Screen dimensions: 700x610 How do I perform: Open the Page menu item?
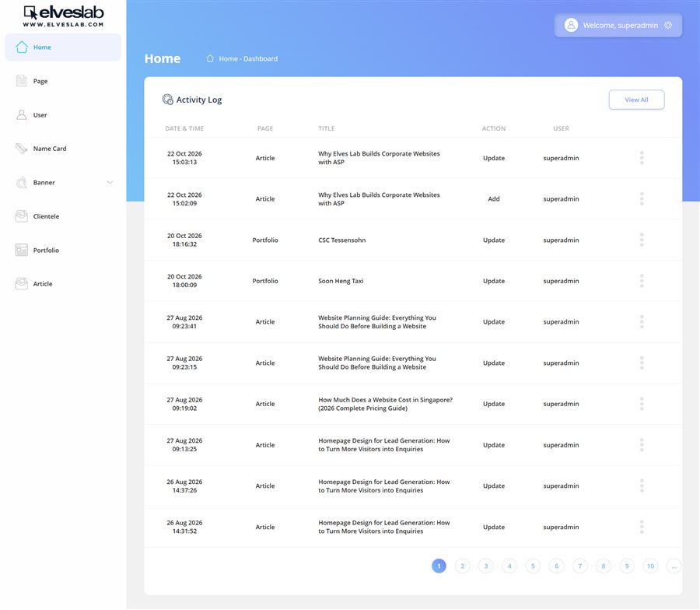[x=63, y=81]
